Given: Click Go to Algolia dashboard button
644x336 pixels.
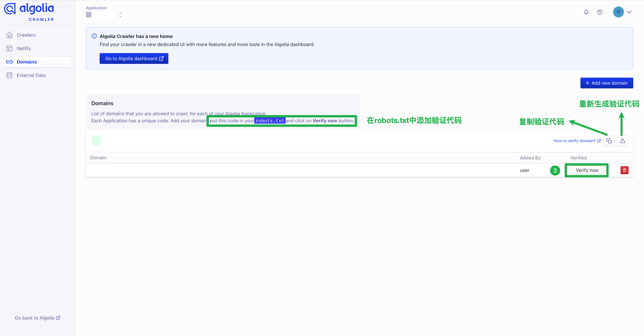Looking at the screenshot, I should pos(134,58).
